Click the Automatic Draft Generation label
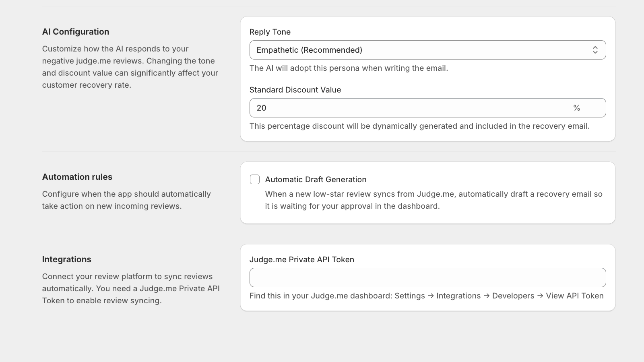 tap(316, 179)
